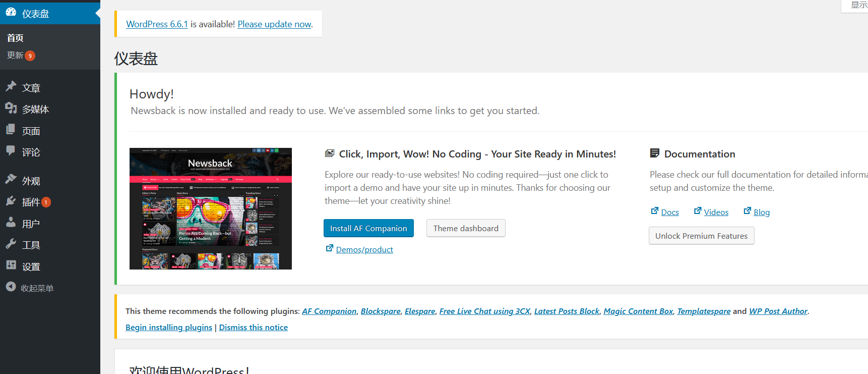Open WP Post Author link
This screenshot has height=374, width=868.
pyautogui.click(x=778, y=311)
